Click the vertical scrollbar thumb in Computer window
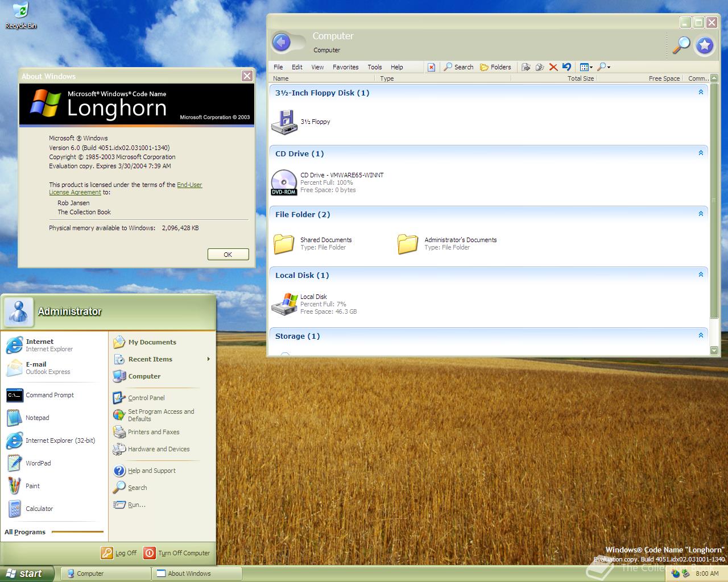Screen dimensions: 728x582 click(714, 201)
